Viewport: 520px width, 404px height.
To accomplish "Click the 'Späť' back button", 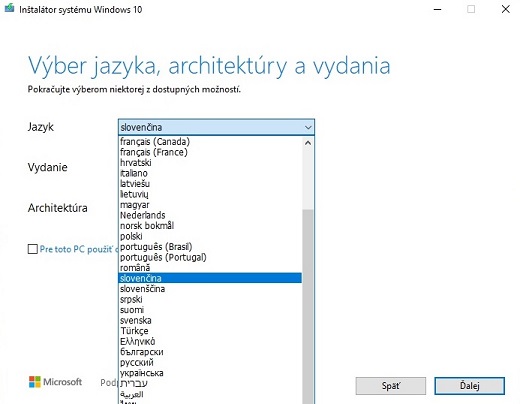I will point(391,386).
